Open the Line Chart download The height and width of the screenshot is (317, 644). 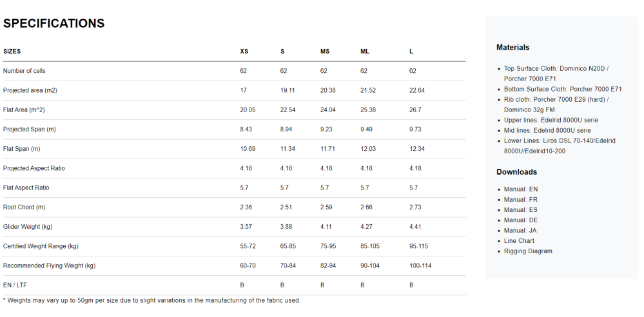[519, 240]
